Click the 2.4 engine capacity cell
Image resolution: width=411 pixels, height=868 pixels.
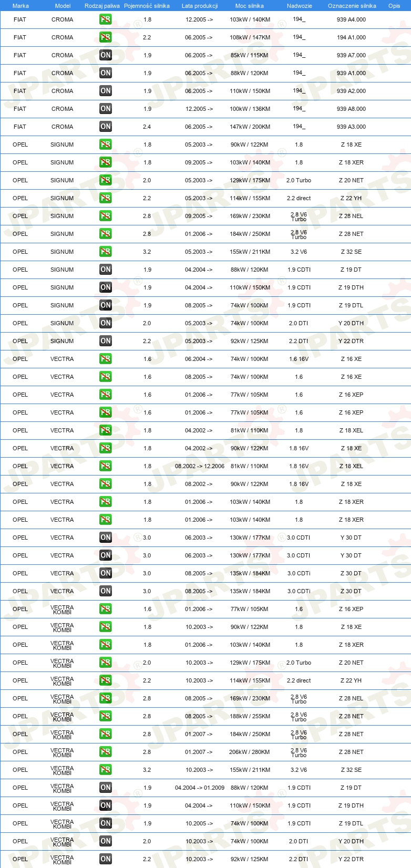[x=147, y=127]
